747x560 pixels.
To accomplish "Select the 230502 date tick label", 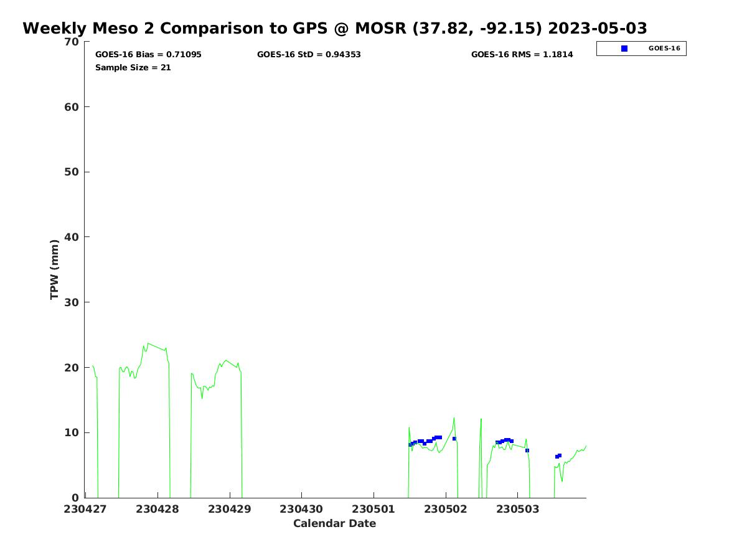I will click(446, 509).
